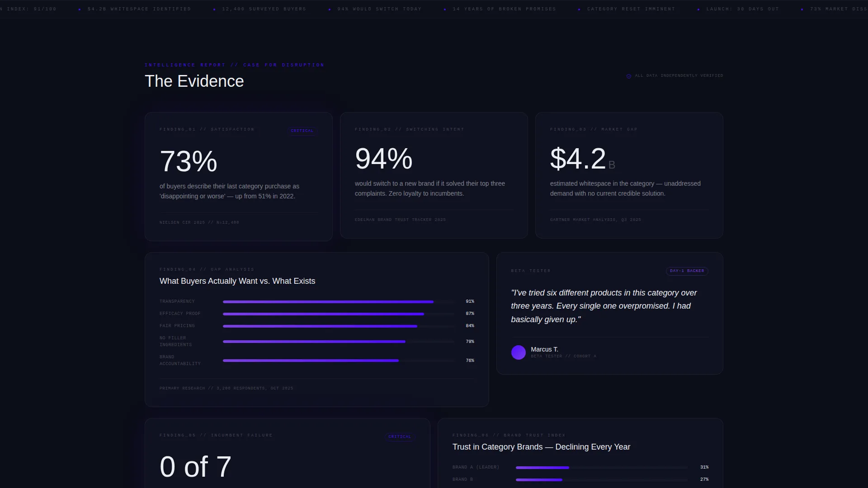Viewport: 868px width, 488px height.
Task: Click the 'Fair Pricing' row label
Action: tap(177, 326)
